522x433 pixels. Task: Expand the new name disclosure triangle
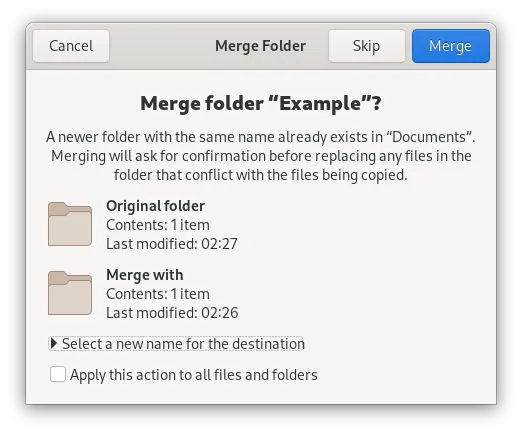pyautogui.click(x=54, y=343)
